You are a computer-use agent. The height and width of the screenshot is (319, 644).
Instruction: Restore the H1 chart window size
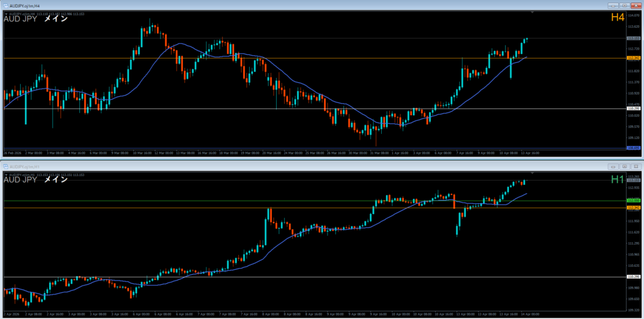pos(625,167)
